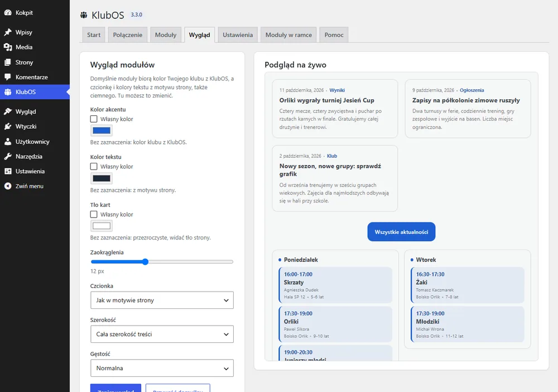This screenshot has height=392, width=558.
Task: Click the Wpisy pin icon
Action: click(8, 32)
